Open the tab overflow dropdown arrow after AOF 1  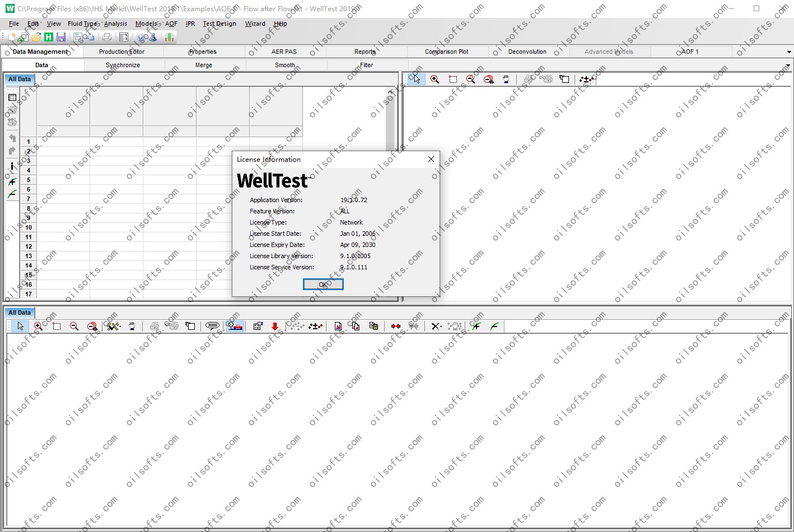[x=789, y=52]
